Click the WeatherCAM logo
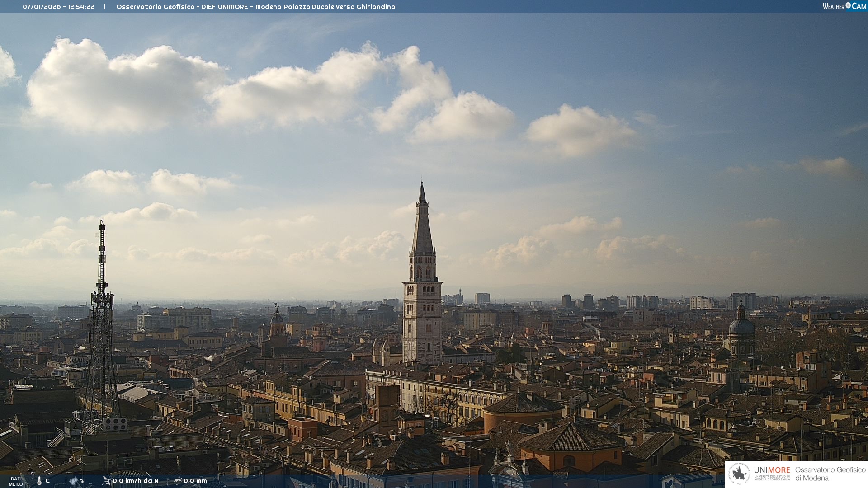The width and height of the screenshot is (868, 488). pos(844,6)
